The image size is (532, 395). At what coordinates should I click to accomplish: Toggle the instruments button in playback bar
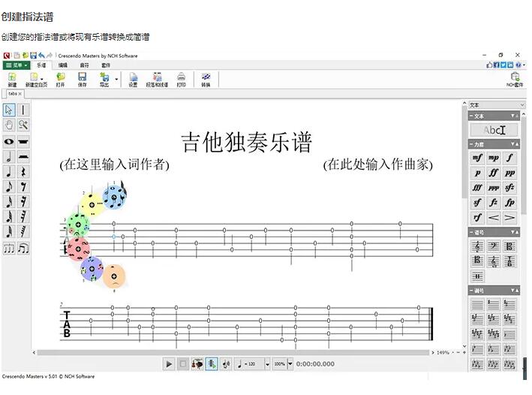(x=197, y=364)
